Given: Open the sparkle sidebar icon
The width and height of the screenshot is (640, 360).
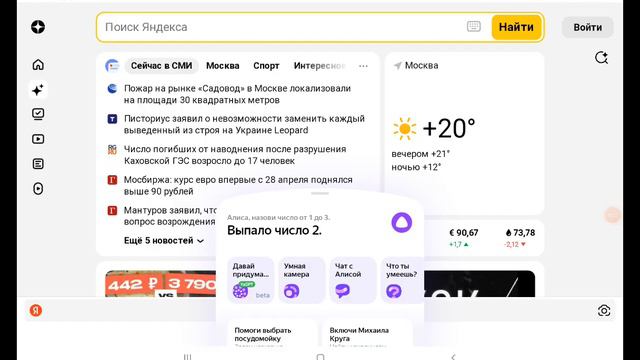Looking at the screenshot, I should (x=38, y=89).
